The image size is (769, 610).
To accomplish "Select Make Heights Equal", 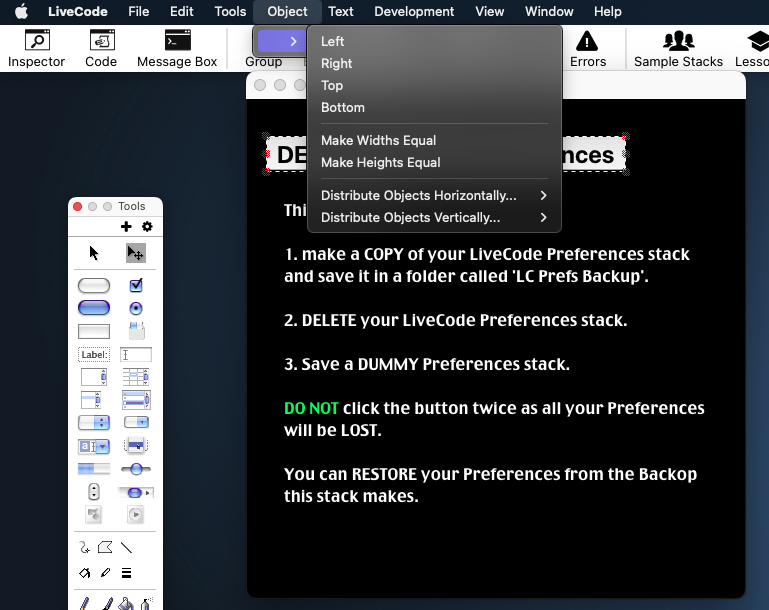I will click(x=434, y=162).
